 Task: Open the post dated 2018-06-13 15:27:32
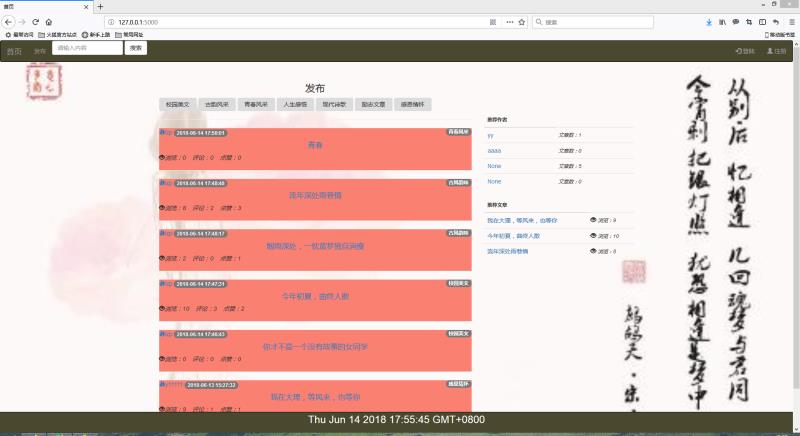(315, 397)
